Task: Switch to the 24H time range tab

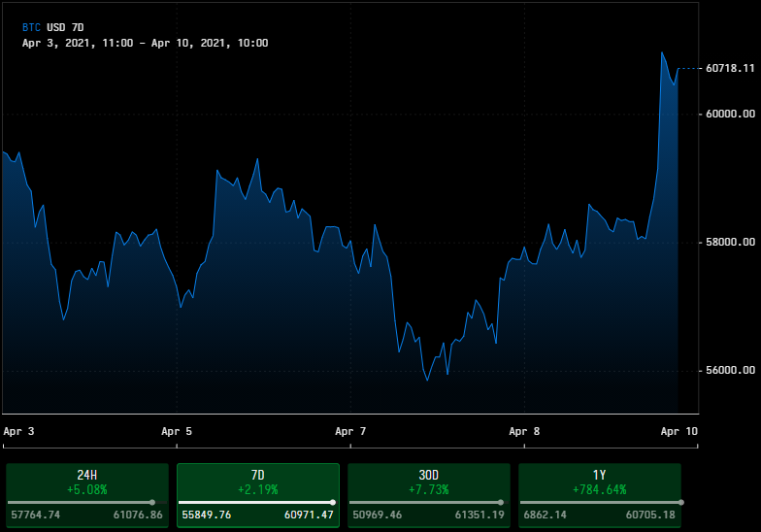Action: click(87, 482)
